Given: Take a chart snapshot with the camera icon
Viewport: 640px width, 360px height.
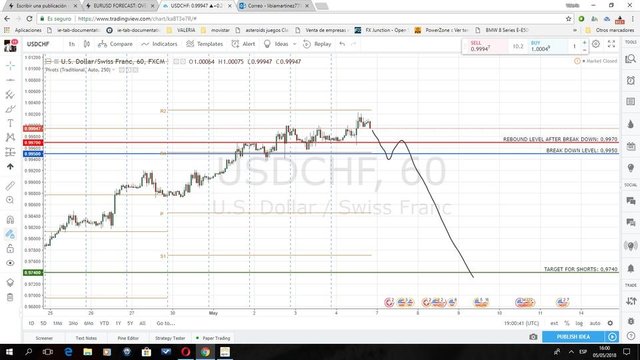Looking at the screenshot, I should [x=533, y=337].
